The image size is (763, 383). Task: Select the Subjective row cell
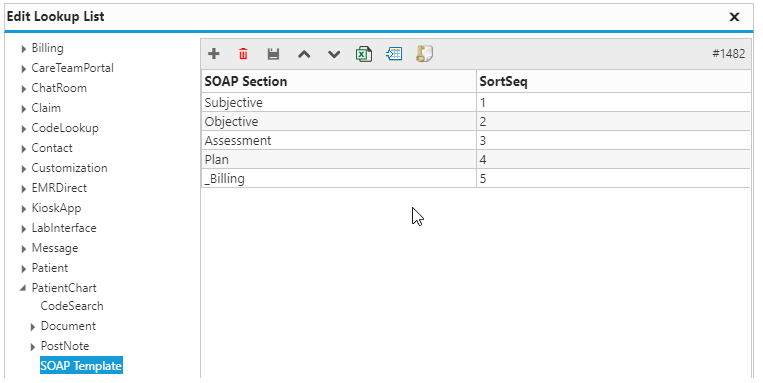click(x=339, y=103)
